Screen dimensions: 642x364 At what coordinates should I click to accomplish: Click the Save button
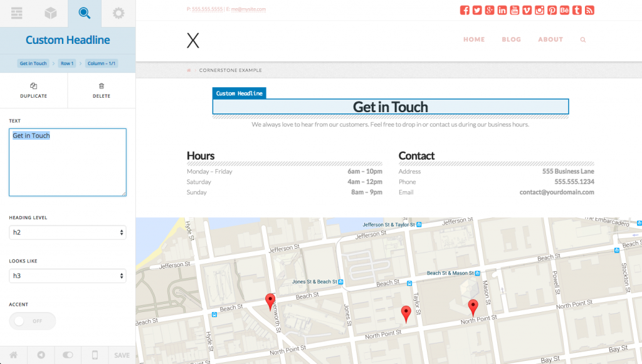coord(122,355)
